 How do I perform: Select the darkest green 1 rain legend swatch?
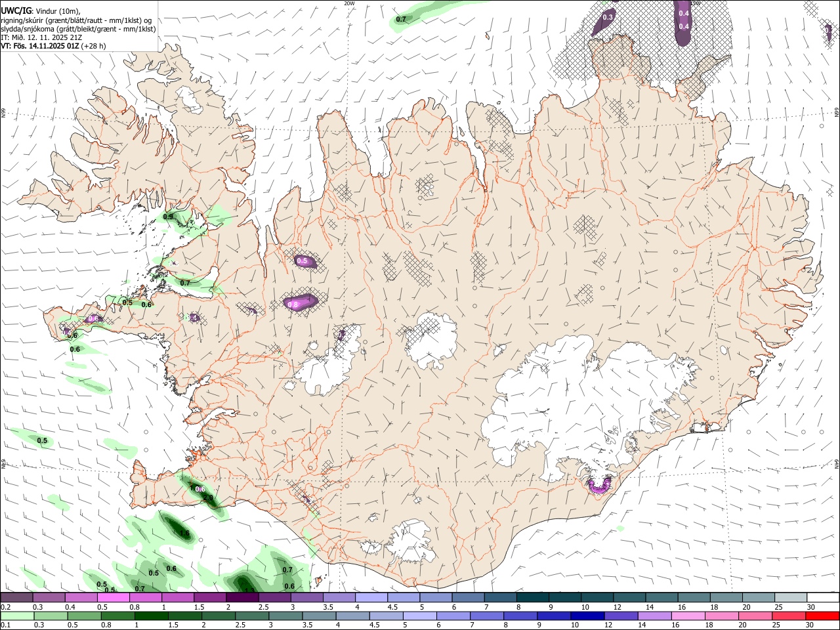pos(151,616)
